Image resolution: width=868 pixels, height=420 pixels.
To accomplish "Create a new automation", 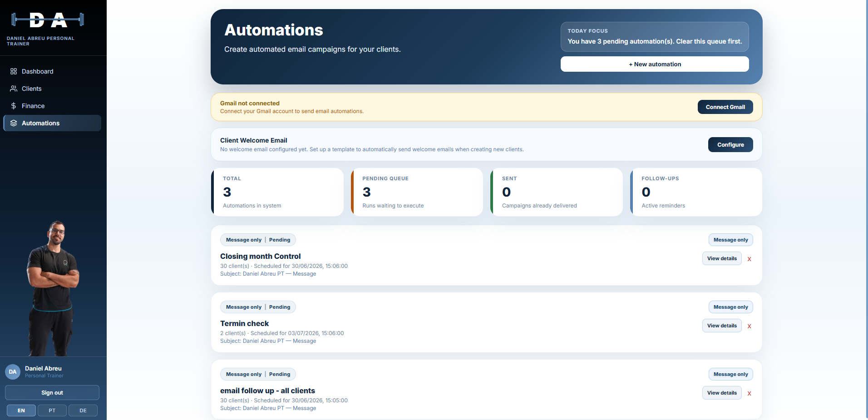I will pos(655,64).
